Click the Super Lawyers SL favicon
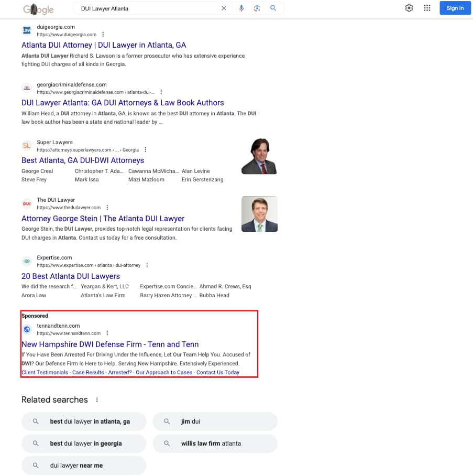The height and width of the screenshot is (476, 473). pyautogui.click(x=27, y=146)
